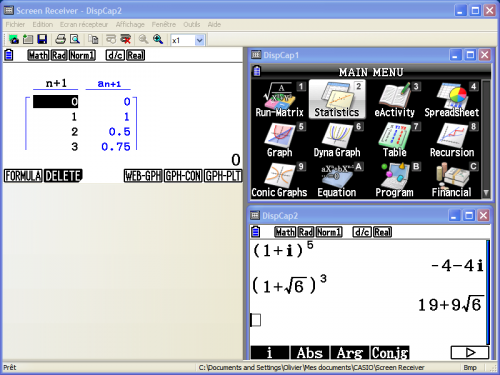500x375 pixels.
Task: Select the Table icon in Main Menu
Action: coord(394,140)
